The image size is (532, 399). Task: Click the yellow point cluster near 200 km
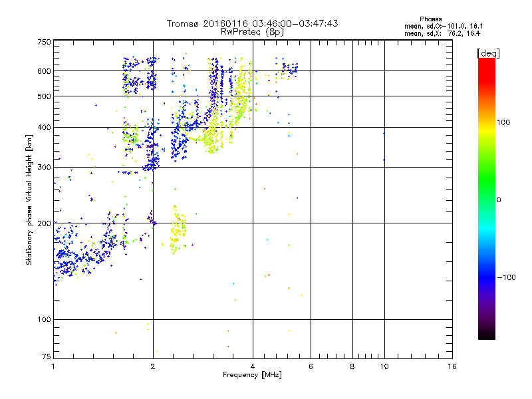(x=177, y=229)
